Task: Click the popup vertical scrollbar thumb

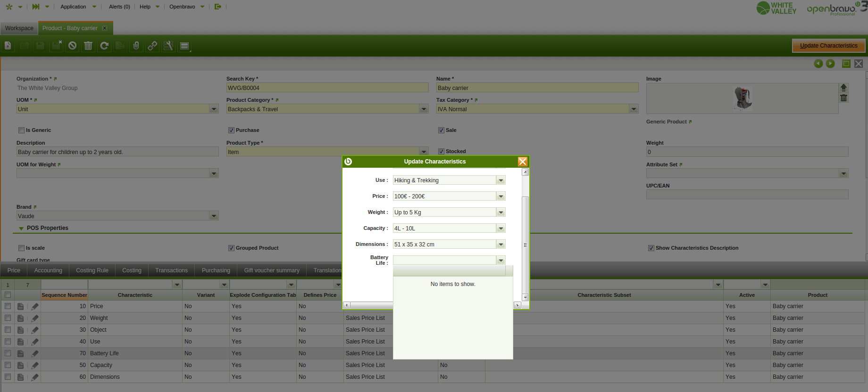Action: point(525,245)
